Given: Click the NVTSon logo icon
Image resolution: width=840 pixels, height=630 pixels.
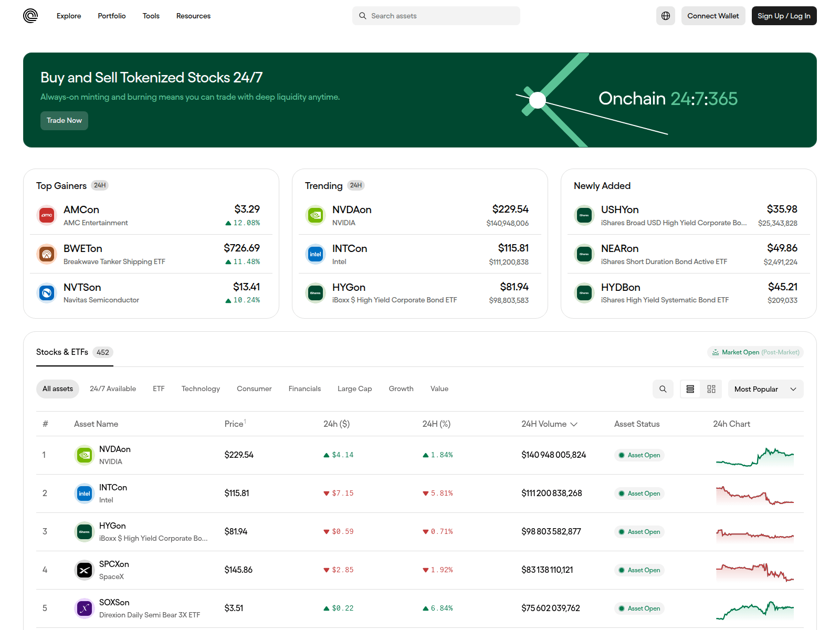Looking at the screenshot, I should (x=47, y=293).
